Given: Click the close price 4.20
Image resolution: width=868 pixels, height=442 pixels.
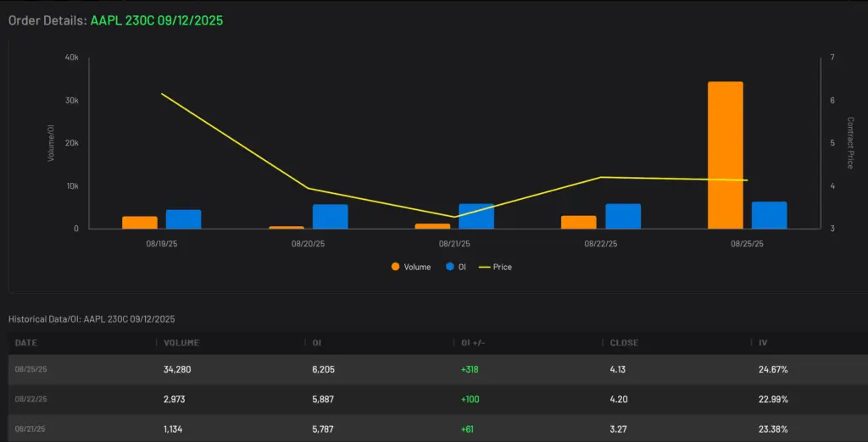Looking at the screenshot, I should coord(618,400).
